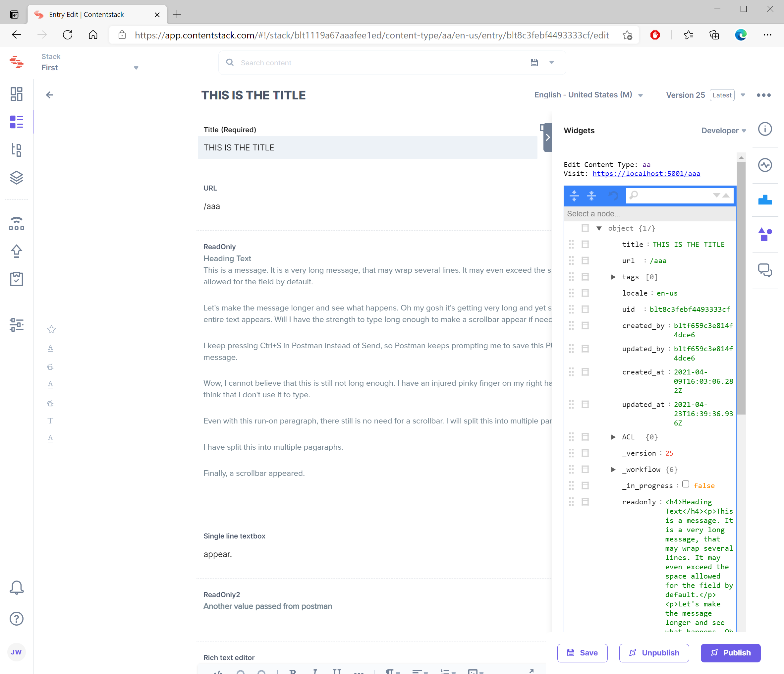
Task: Open the Tasks clipboard icon
Action: [x=17, y=279]
